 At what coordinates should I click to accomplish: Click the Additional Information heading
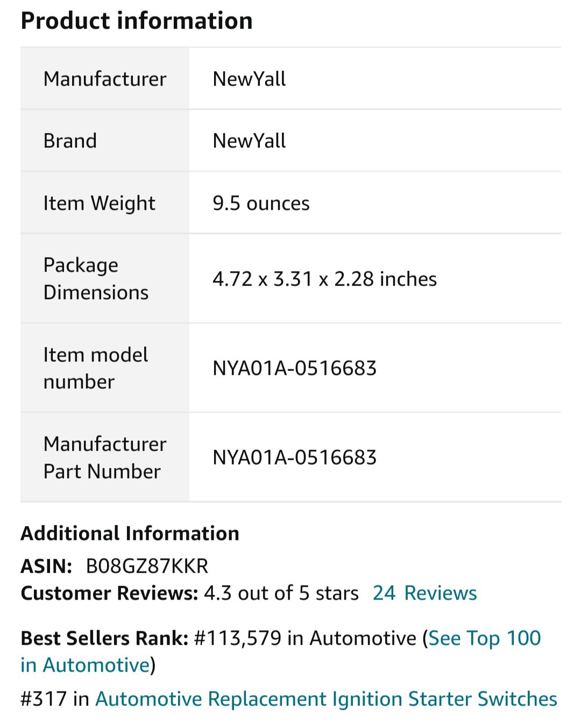click(130, 533)
